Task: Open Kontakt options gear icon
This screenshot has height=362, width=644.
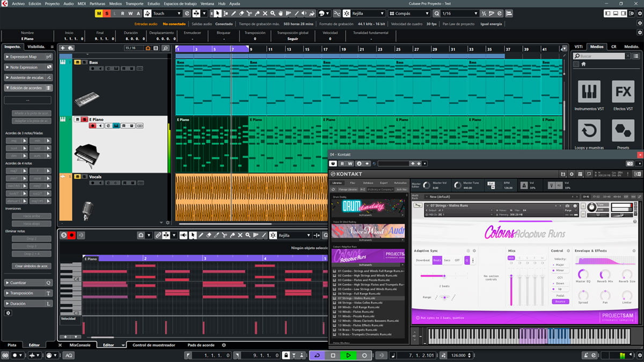Action: 571,174
